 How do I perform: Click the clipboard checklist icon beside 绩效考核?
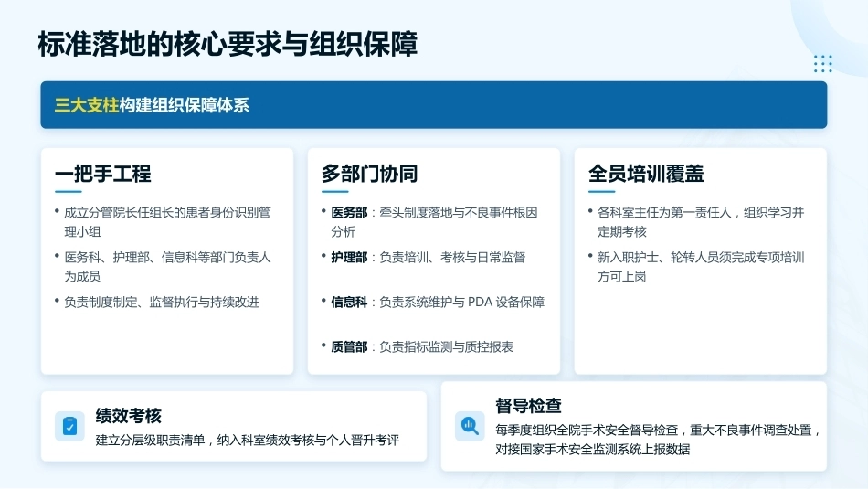point(69,426)
